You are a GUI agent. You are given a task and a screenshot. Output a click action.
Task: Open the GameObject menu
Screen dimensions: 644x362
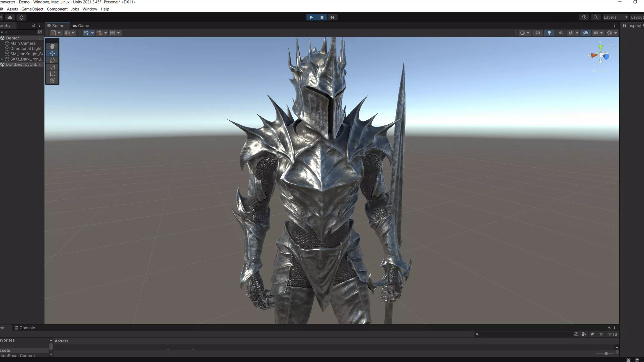(32, 9)
